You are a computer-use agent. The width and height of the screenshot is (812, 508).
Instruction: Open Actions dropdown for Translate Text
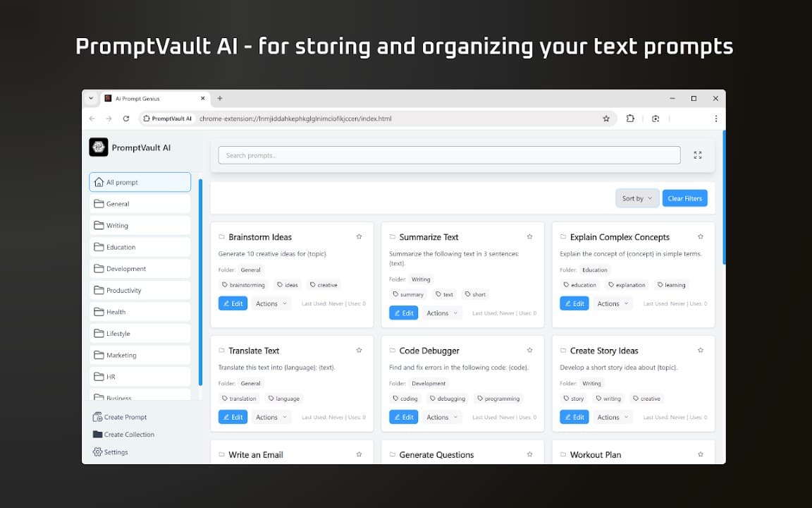click(x=271, y=417)
